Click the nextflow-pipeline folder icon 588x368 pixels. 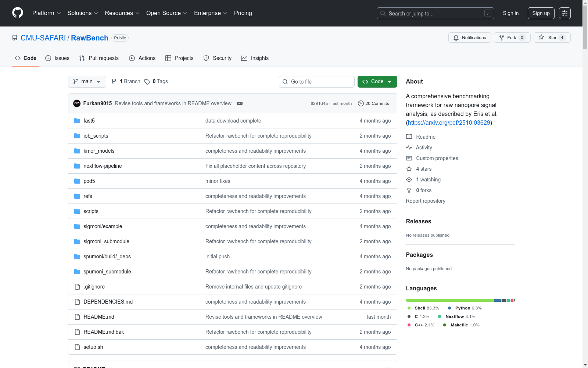(x=77, y=166)
